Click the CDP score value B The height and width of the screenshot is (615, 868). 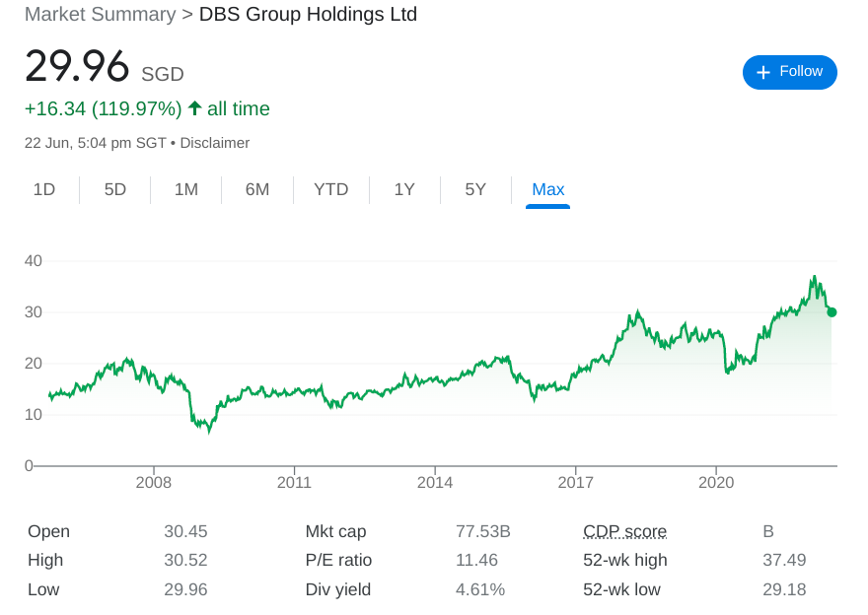click(x=767, y=531)
